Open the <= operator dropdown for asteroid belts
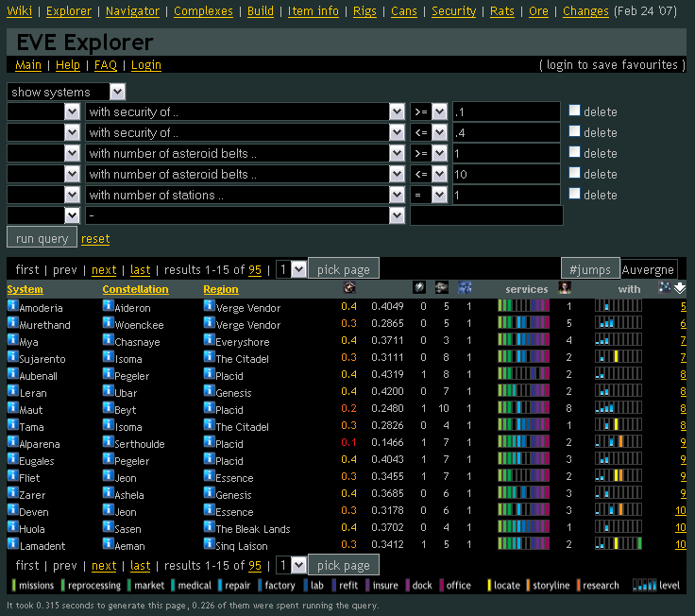Image resolution: width=695 pixels, height=616 pixels. 430,174
